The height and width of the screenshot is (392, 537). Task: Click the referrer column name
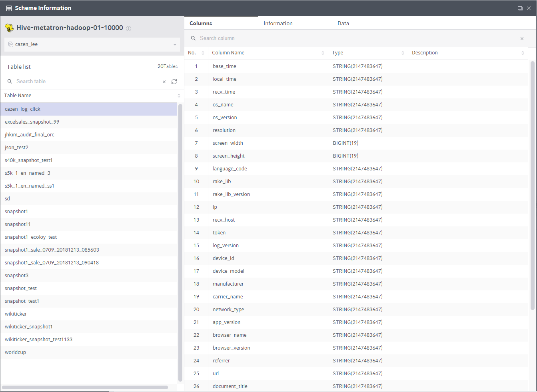(221, 361)
